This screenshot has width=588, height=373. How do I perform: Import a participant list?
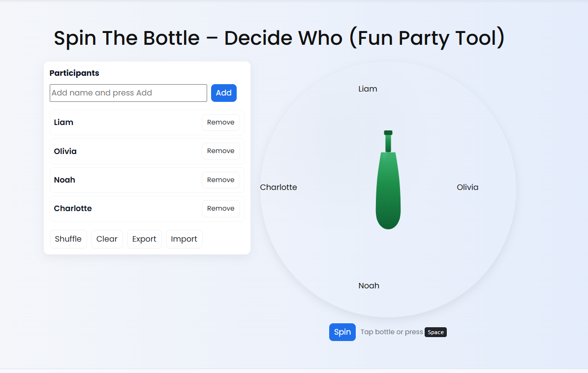[184, 239]
